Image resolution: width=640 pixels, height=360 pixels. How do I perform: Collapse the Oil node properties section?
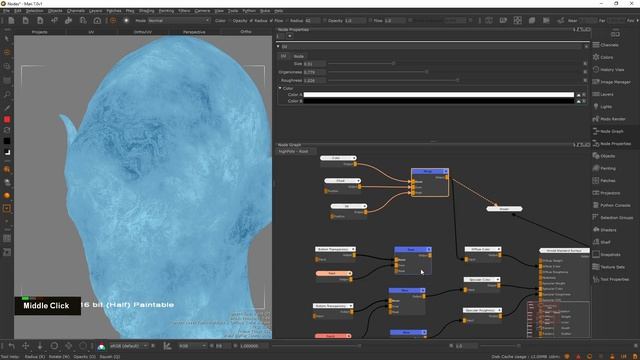coord(278,47)
